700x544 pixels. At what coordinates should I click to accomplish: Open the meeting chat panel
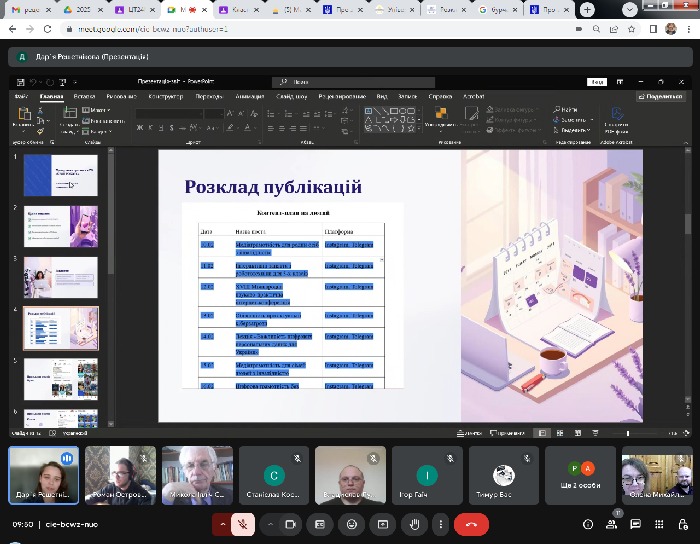tap(638, 524)
